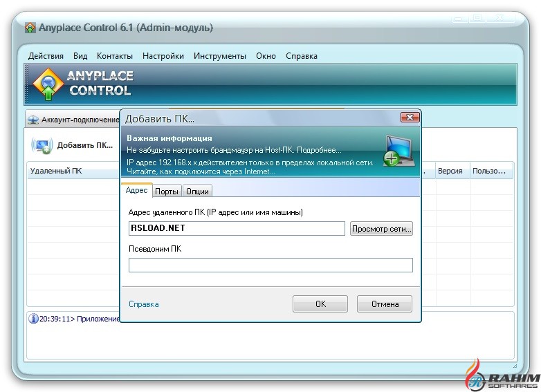Click the app icon in title bar
The height and width of the screenshot is (392, 541).
click(x=30, y=28)
